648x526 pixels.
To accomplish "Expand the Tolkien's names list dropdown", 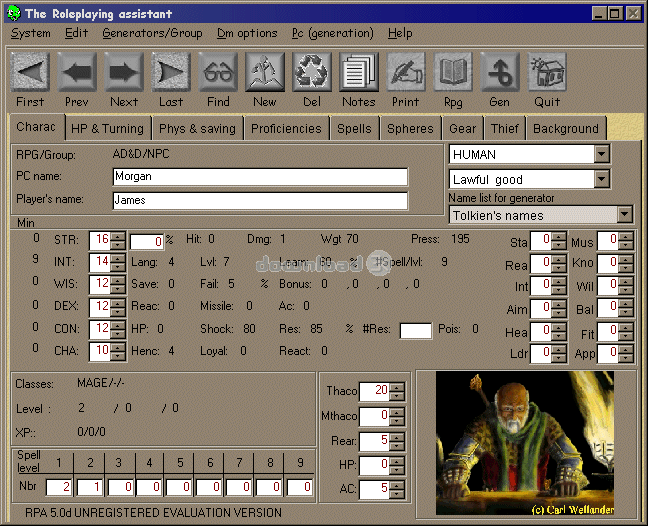I will [x=624, y=215].
